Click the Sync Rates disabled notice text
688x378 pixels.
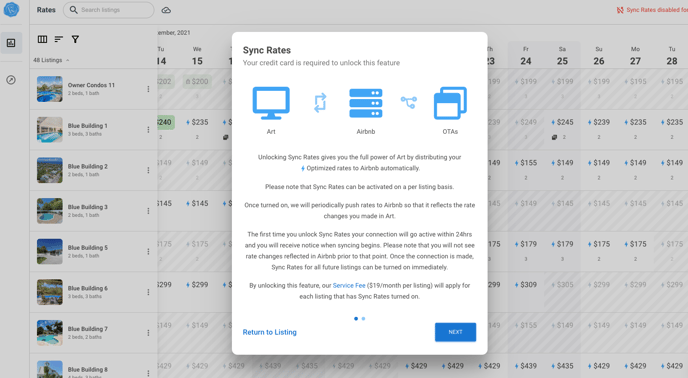click(657, 10)
